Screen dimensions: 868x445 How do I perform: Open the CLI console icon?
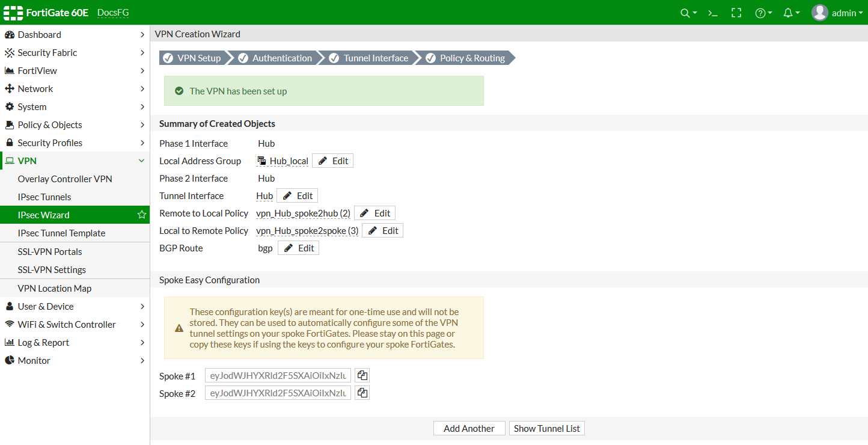coord(712,12)
